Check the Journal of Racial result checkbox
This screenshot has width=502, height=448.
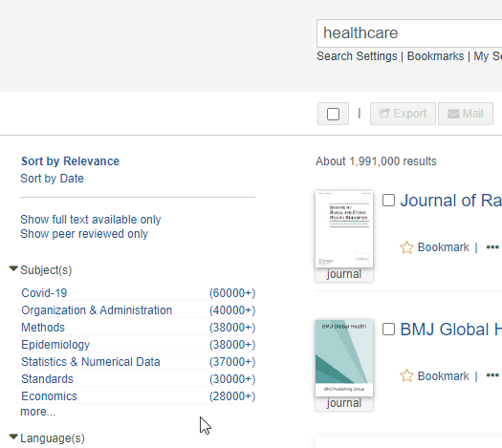tap(388, 201)
